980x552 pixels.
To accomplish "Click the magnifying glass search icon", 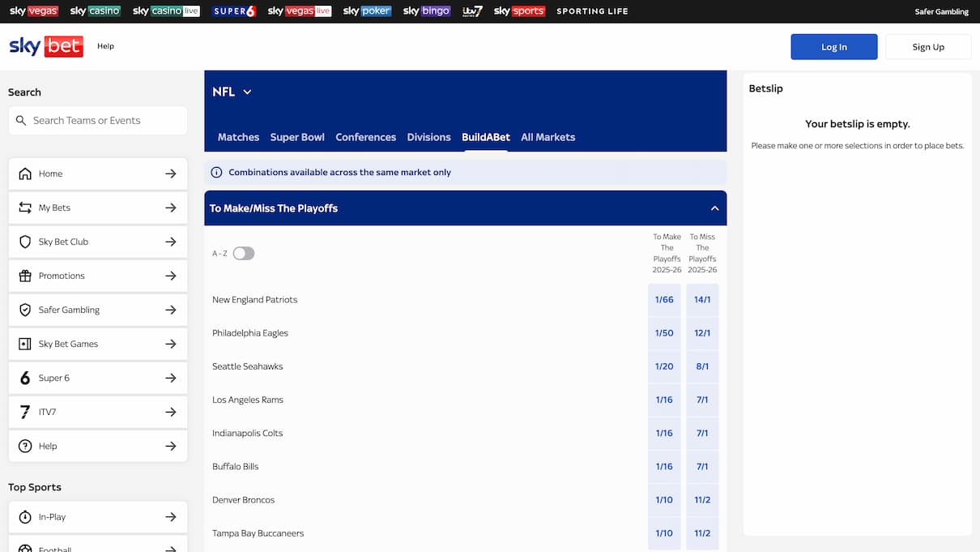I will point(21,120).
